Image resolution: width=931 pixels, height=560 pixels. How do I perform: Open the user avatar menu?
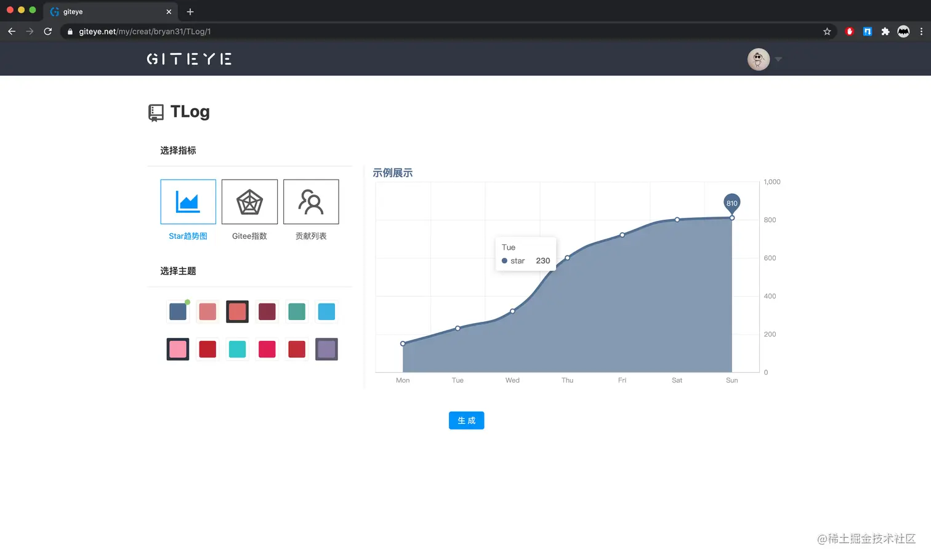[759, 59]
